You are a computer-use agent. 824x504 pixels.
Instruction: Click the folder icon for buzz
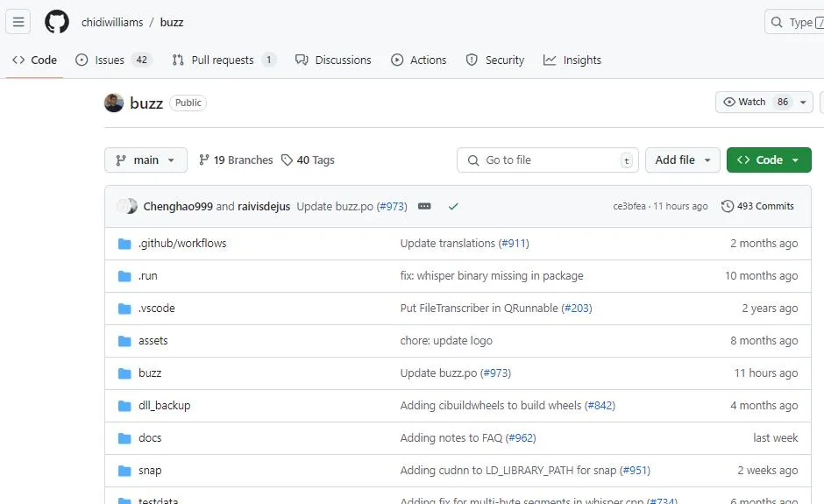[x=124, y=373]
